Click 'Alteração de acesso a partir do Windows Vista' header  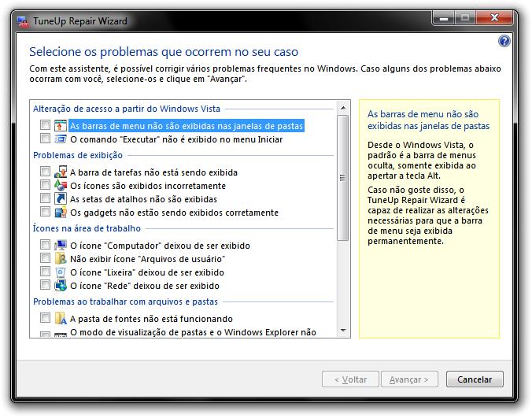[127, 109]
